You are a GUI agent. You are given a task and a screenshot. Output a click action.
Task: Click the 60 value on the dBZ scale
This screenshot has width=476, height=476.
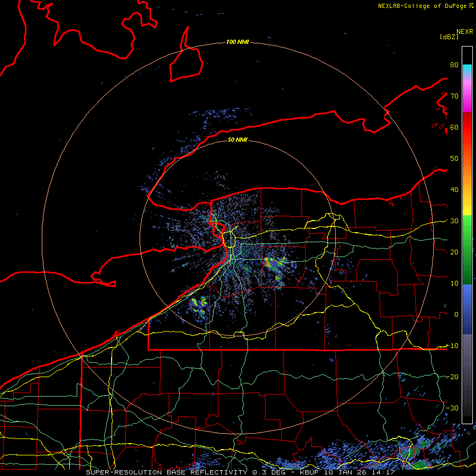coord(454,127)
